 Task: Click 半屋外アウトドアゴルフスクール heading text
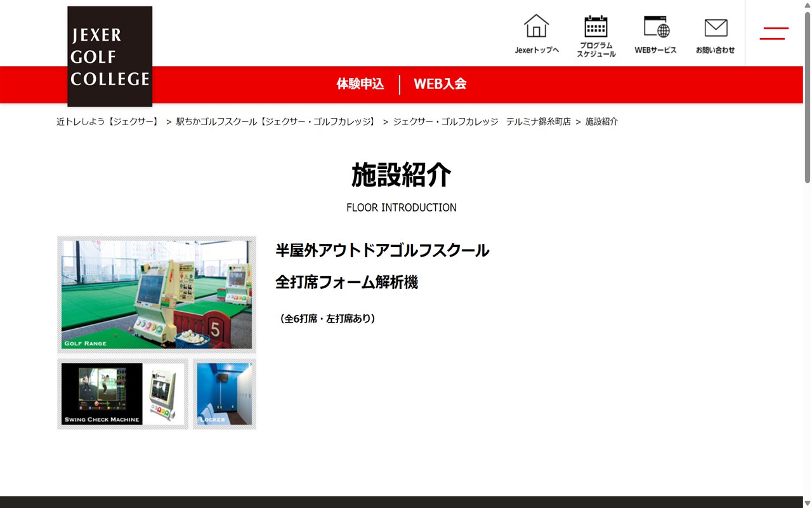pos(383,250)
